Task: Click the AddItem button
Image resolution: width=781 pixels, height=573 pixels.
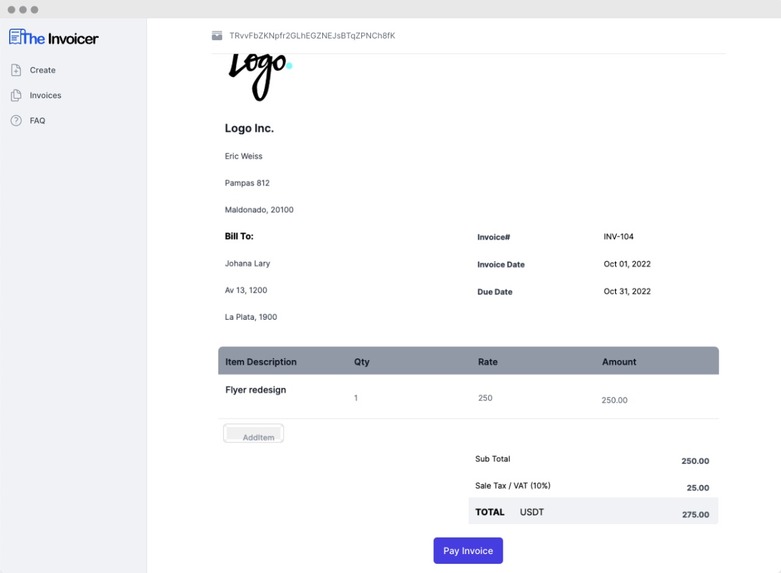Action: tap(254, 433)
